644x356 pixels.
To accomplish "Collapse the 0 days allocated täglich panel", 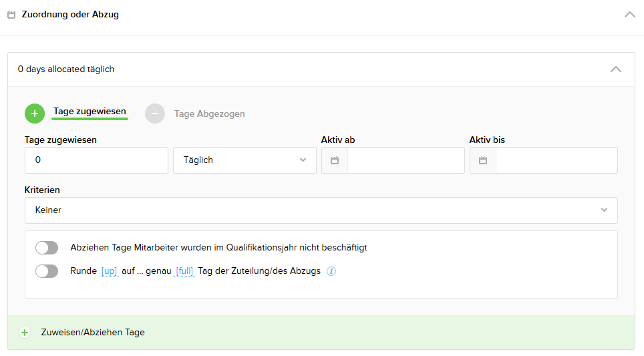I will tap(616, 69).
